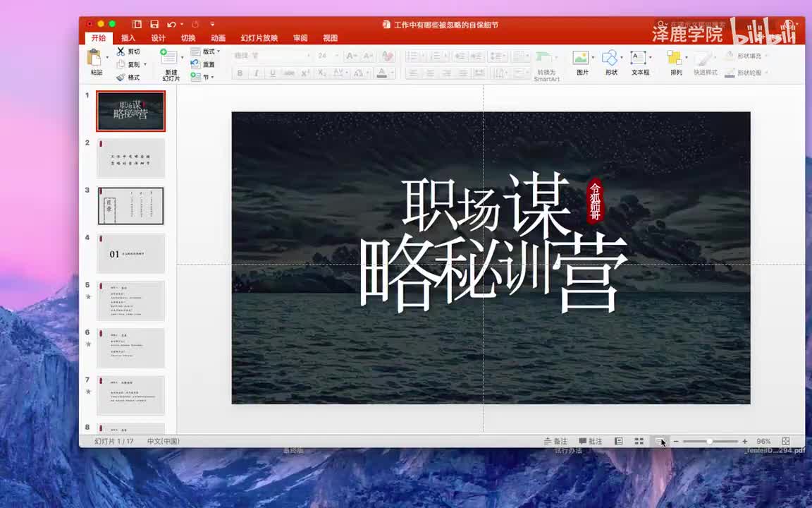Click the Cut (剪切) scissors icon
The height and width of the screenshot is (508, 812).
121,52
